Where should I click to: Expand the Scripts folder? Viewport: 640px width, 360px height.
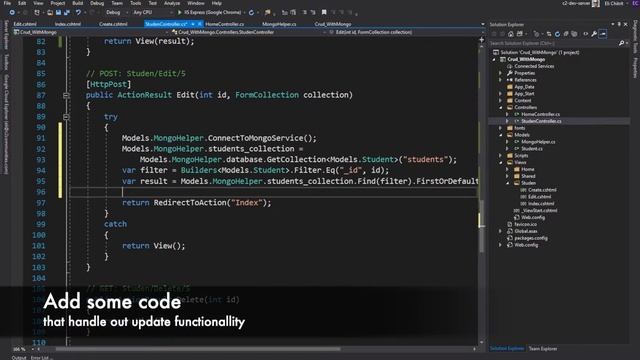pos(501,156)
